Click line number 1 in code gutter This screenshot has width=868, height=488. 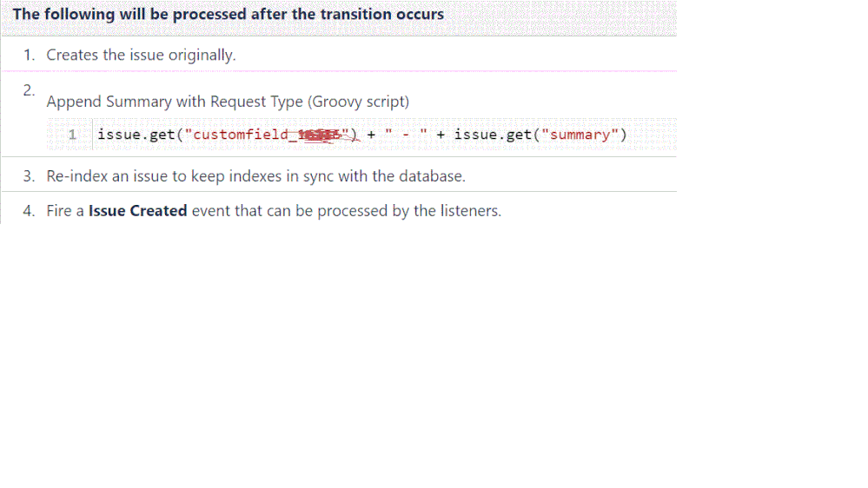click(x=72, y=135)
